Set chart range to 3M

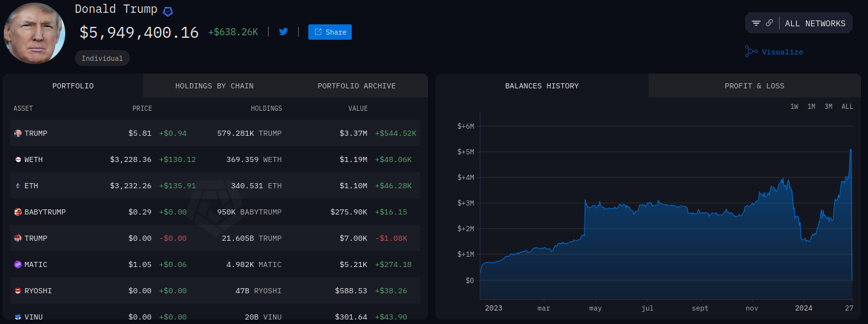tap(828, 107)
